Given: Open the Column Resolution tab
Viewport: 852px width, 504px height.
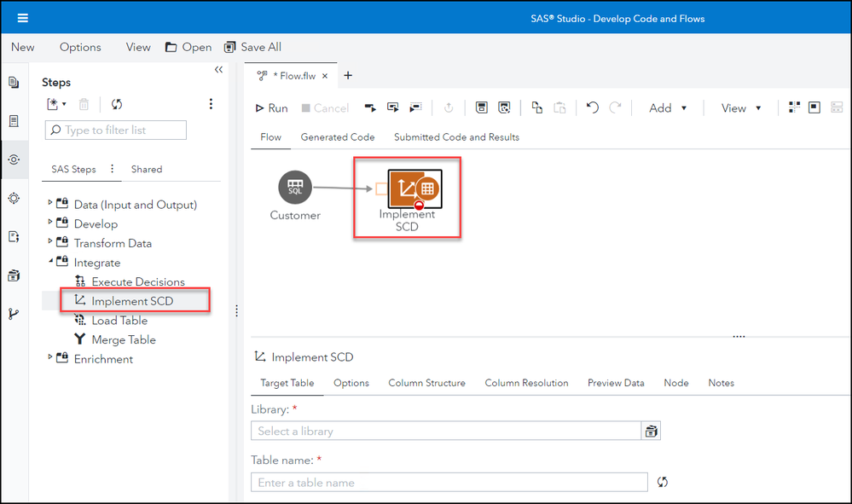Looking at the screenshot, I should click(x=526, y=383).
